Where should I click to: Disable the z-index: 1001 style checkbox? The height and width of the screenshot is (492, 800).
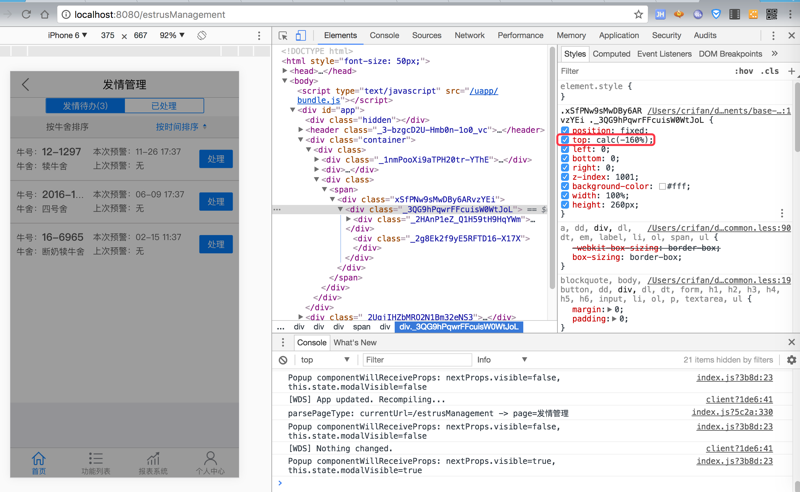tap(565, 177)
